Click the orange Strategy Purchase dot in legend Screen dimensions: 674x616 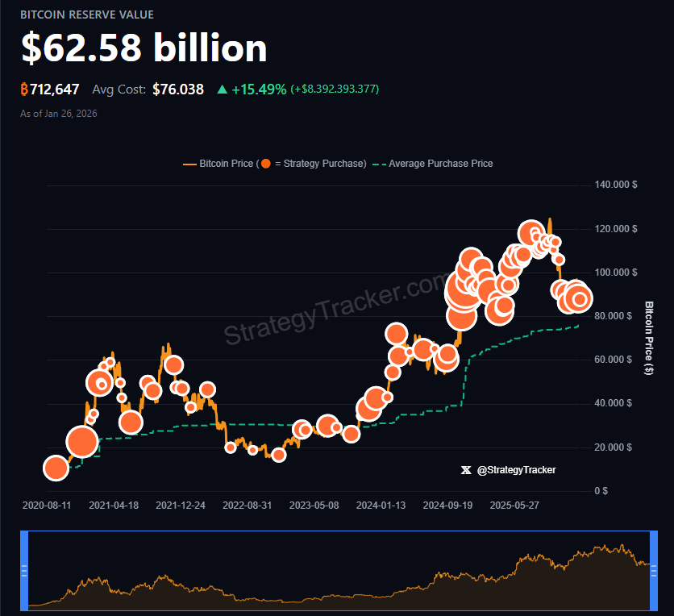(266, 163)
